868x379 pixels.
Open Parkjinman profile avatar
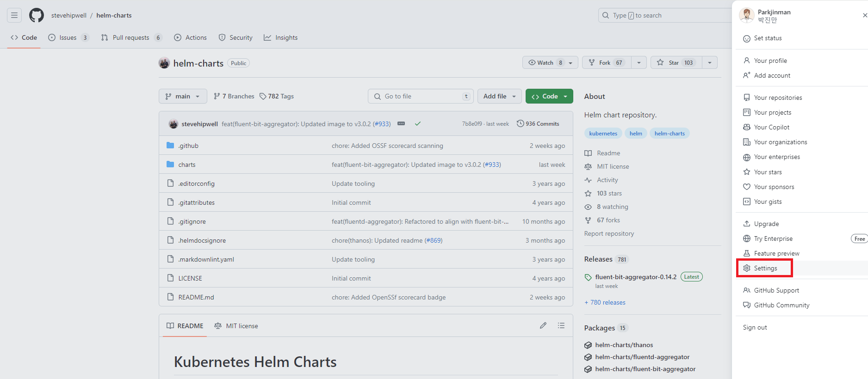(x=747, y=15)
